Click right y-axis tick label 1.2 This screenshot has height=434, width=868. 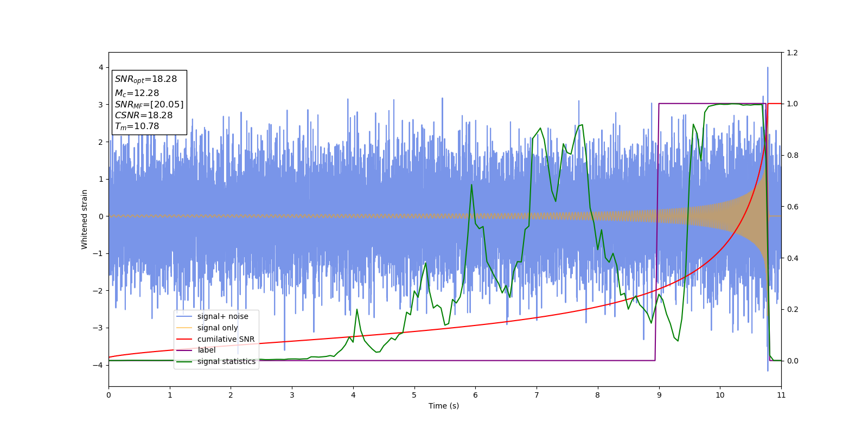point(793,53)
